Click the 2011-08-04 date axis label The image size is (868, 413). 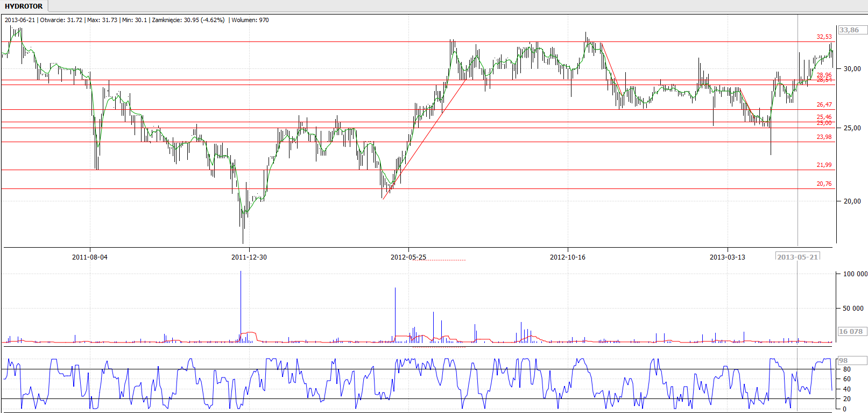point(90,257)
